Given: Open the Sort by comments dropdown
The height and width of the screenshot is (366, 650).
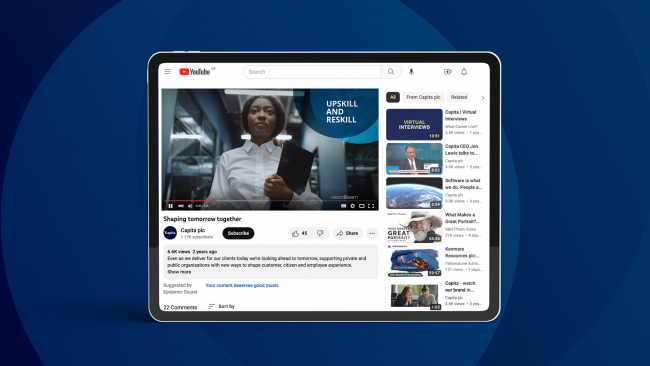Looking at the screenshot, I should pos(222,306).
